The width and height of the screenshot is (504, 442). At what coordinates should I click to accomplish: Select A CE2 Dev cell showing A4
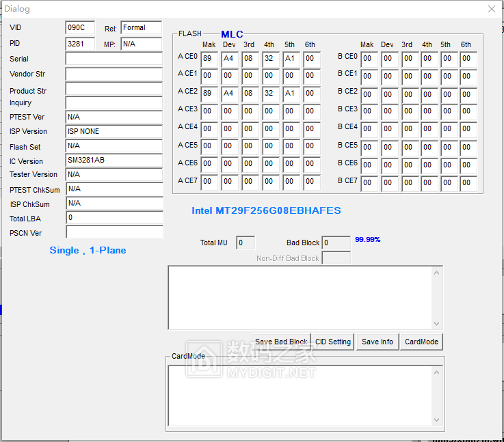(230, 93)
